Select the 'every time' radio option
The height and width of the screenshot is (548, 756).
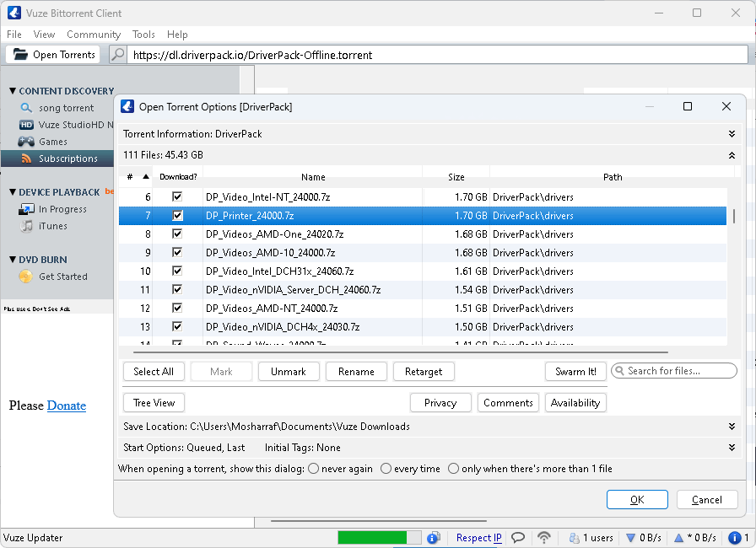click(x=386, y=469)
